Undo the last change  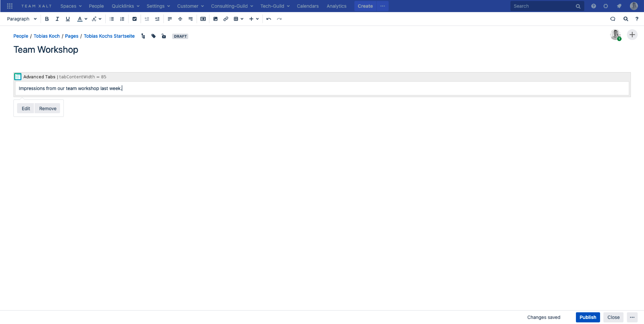tap(269, 19)
